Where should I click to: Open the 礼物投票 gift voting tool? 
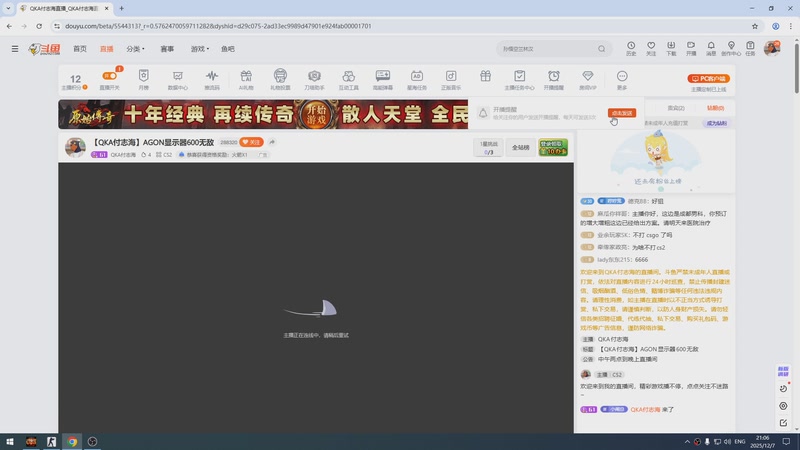click(x=280, y=80)
